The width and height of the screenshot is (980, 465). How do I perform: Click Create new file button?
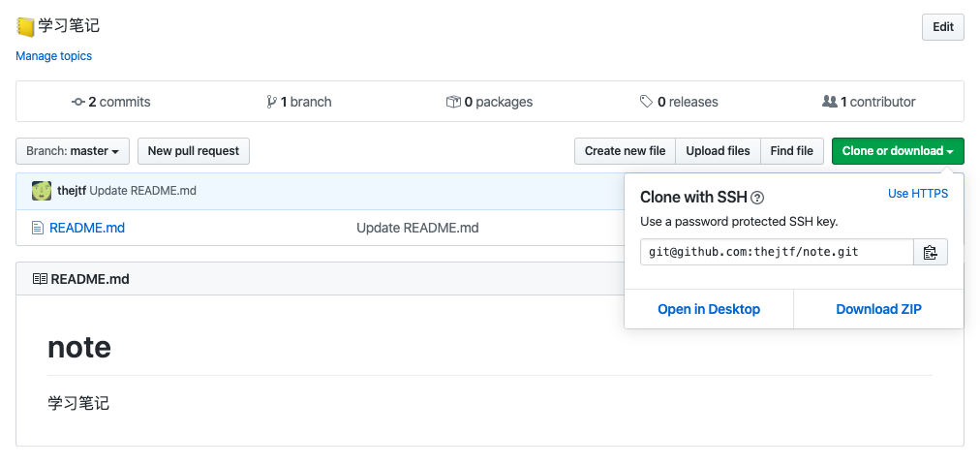pos(625,151)
